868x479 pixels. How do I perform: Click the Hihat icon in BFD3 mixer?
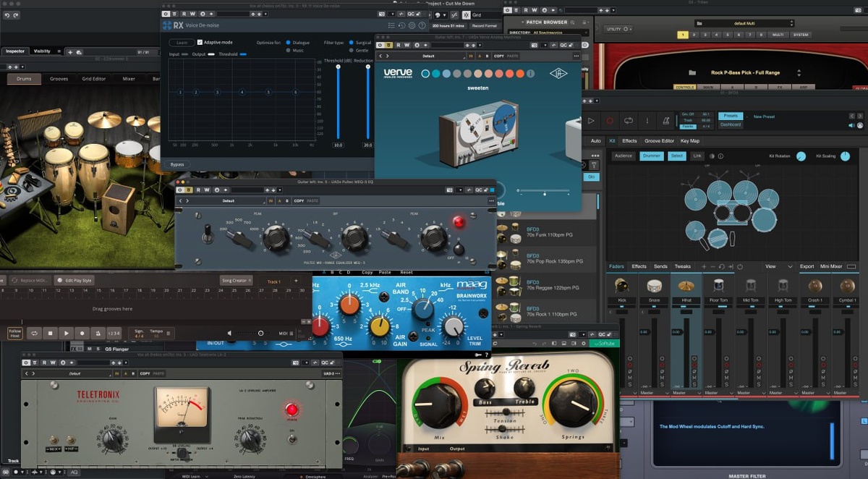686,286
